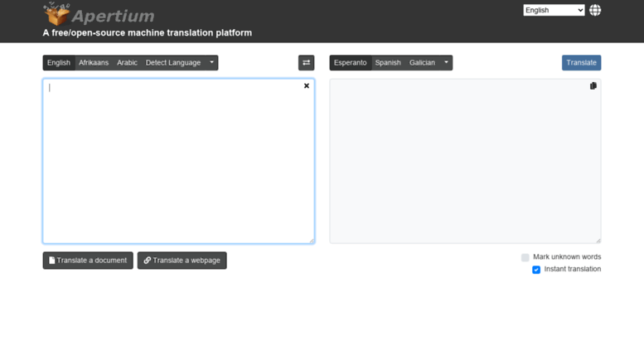Focus the source text input area

click(x=179, y=161)
